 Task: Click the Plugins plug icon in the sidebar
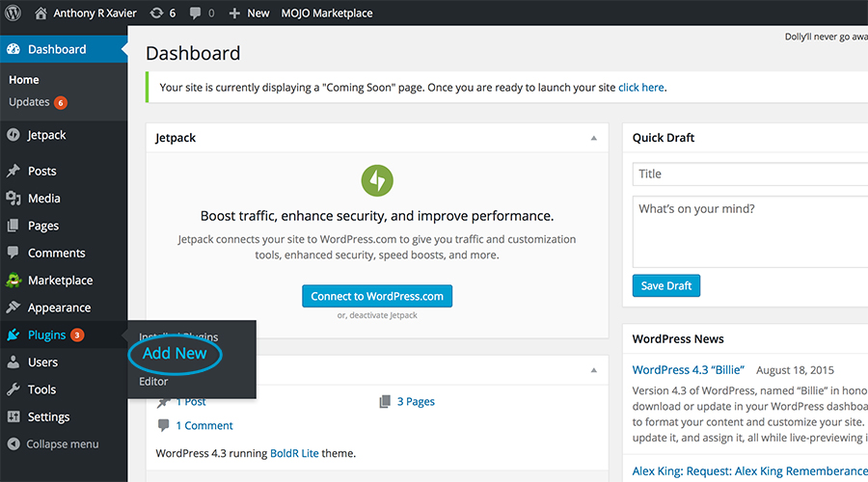14,335
